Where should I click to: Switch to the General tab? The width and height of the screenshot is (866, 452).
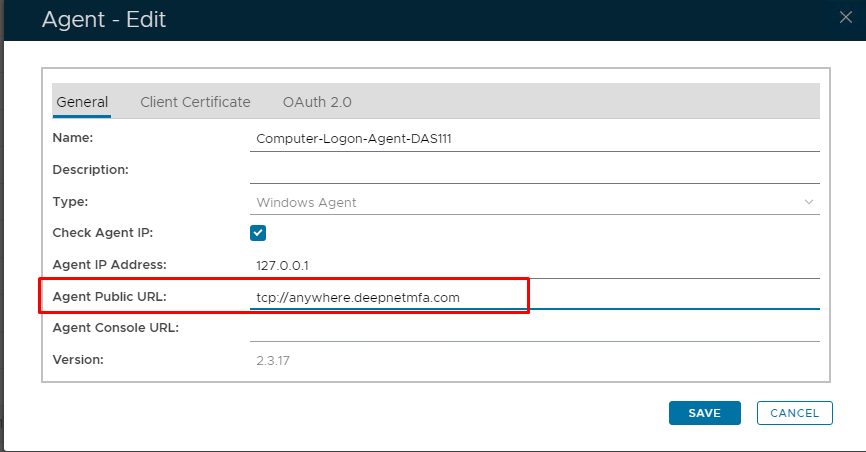[x=82, y=102]
